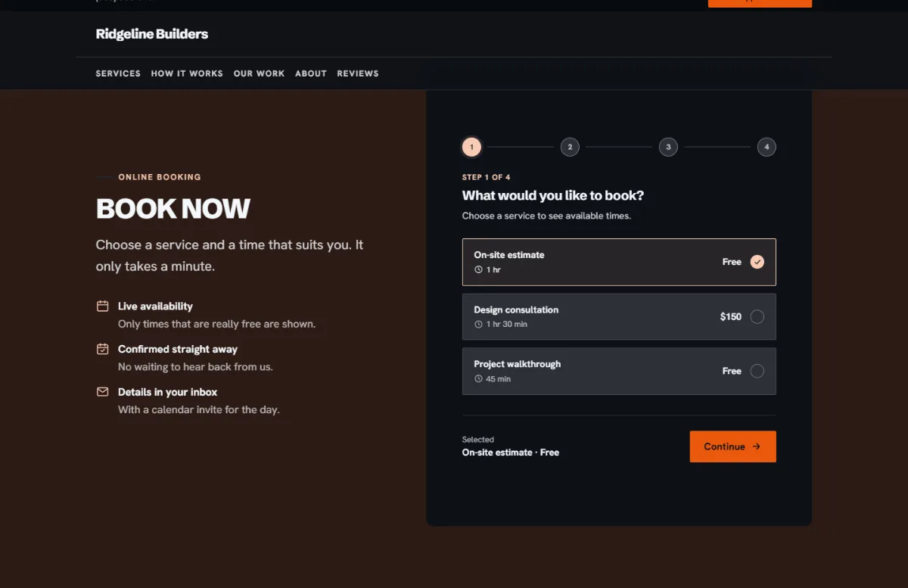Open the Services menu item
908x588 pixels.
[118, 73]
